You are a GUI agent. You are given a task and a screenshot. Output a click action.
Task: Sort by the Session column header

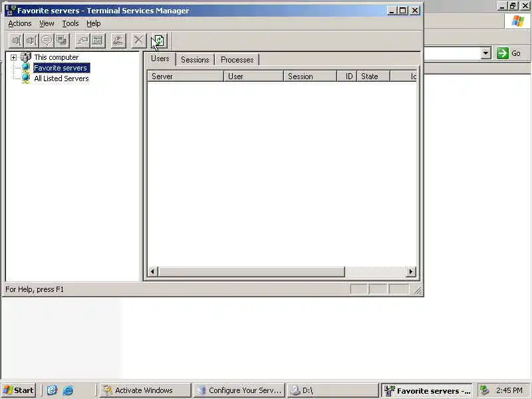(x=310, y=76)
